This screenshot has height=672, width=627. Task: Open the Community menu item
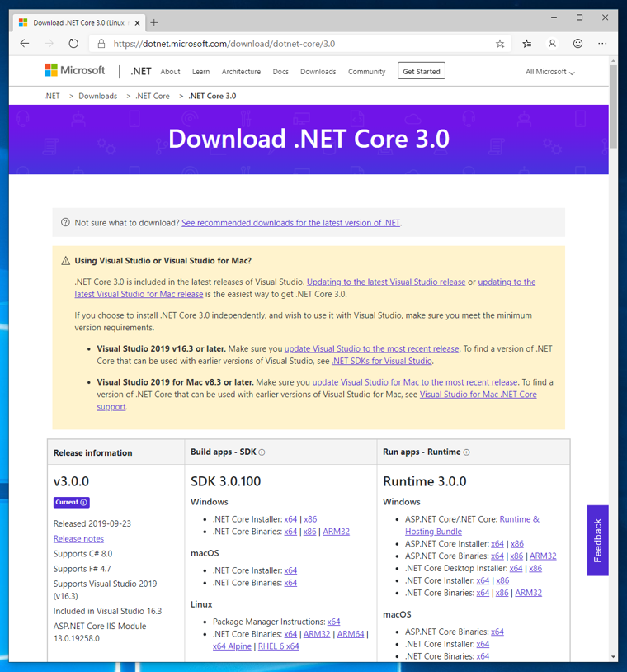pyautogui.click(x=366, y=72)
